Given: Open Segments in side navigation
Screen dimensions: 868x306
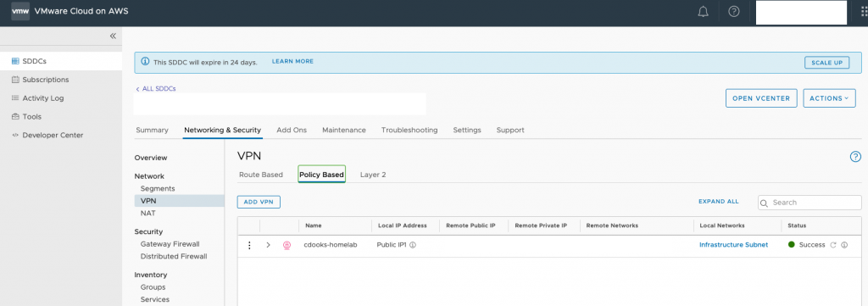Looking at the screenshot, I should [158, 189].
